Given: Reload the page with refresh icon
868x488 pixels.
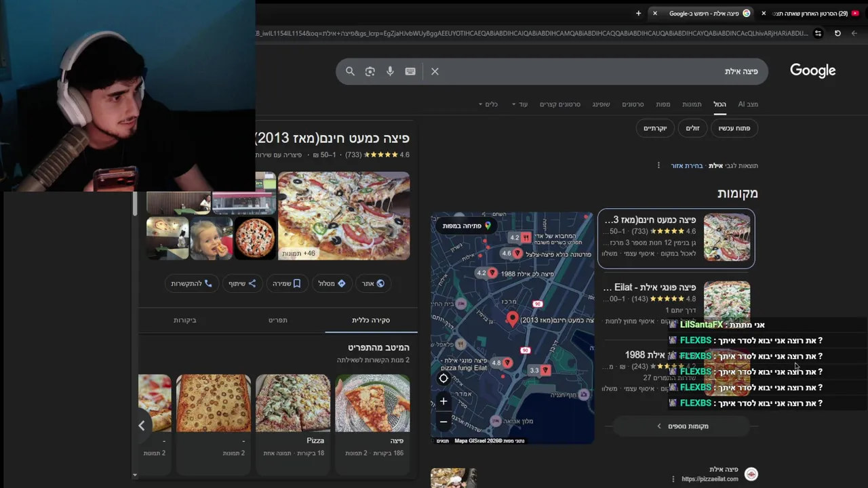Looking at the screenshot, I should click(837, 33).
